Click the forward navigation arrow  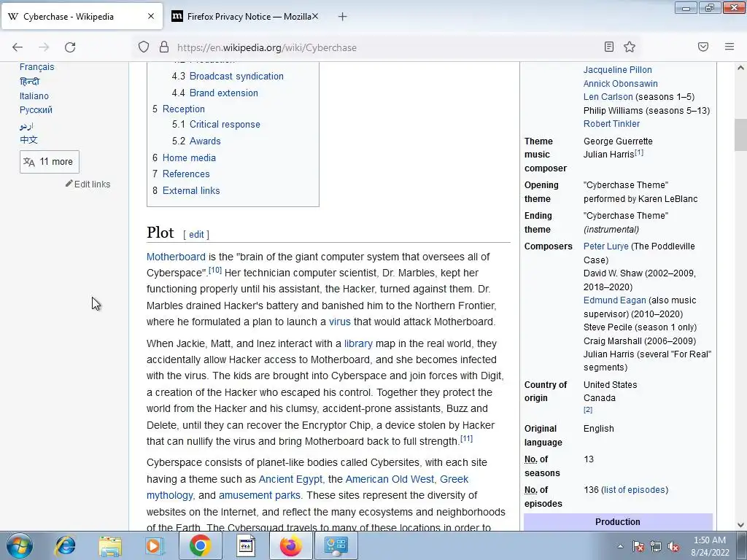click(x=44, y=47)
